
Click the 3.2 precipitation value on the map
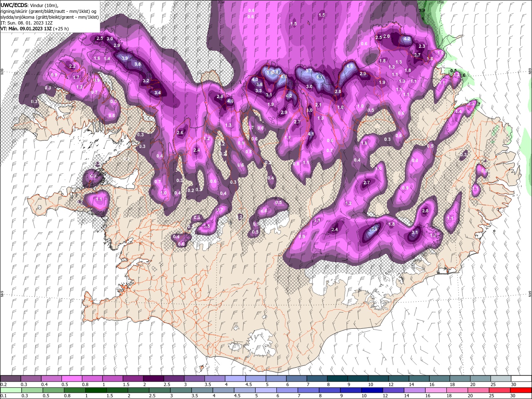146,81
